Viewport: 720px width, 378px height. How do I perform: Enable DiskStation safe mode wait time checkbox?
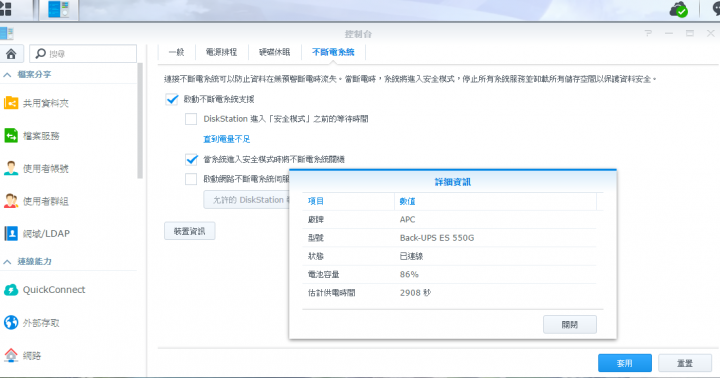coord(191,119)
